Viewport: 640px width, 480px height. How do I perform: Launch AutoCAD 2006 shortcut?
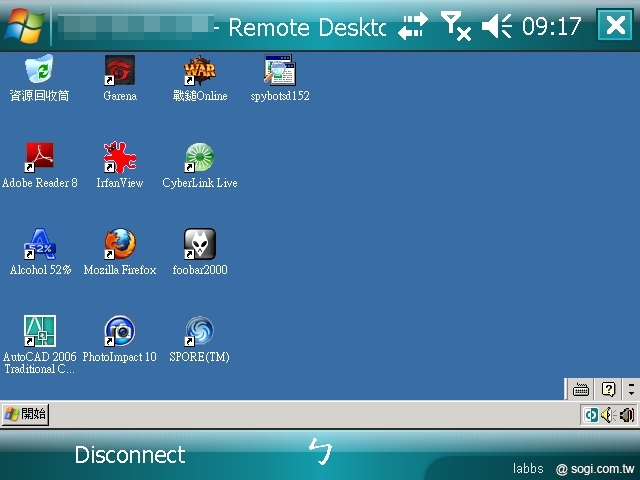pos(39,332)
